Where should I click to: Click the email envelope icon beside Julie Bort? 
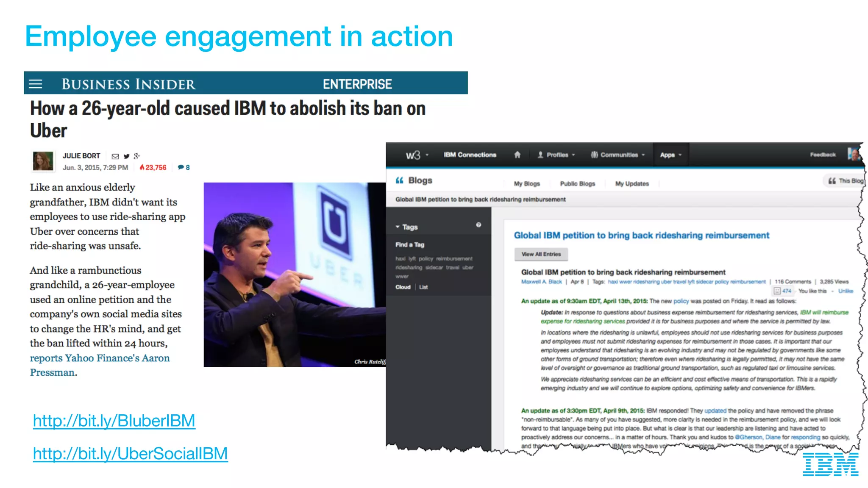(x=115, y=156)
